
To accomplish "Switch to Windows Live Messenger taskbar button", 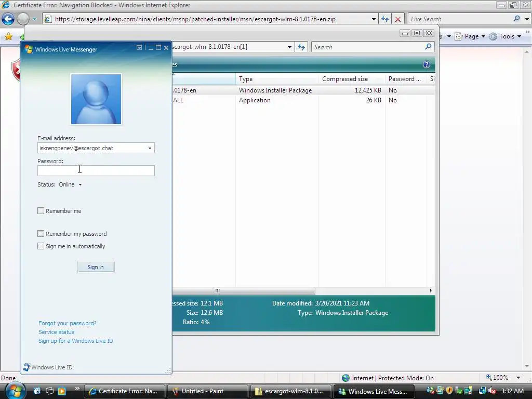I will pyautogui.click(x=374, y=391).
